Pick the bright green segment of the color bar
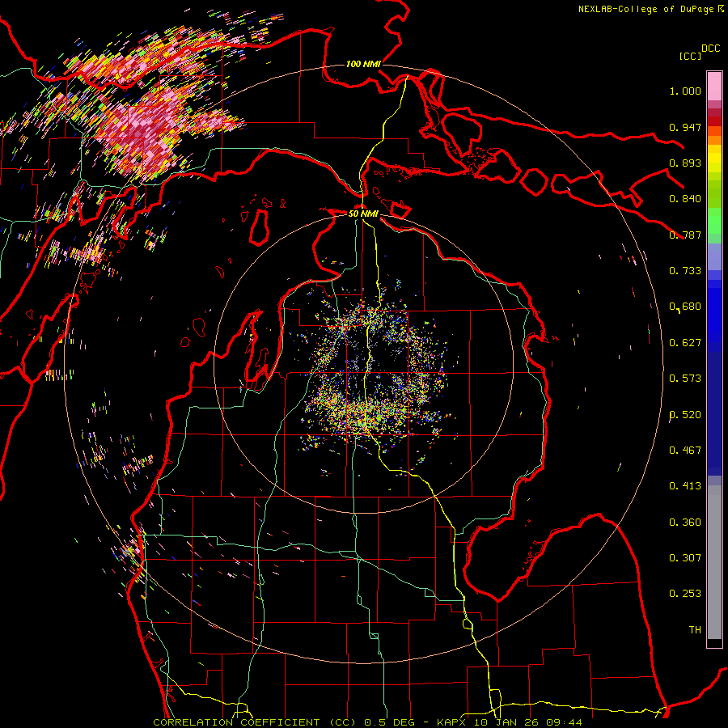Screen dimensions: 728x728 [714, 221]
